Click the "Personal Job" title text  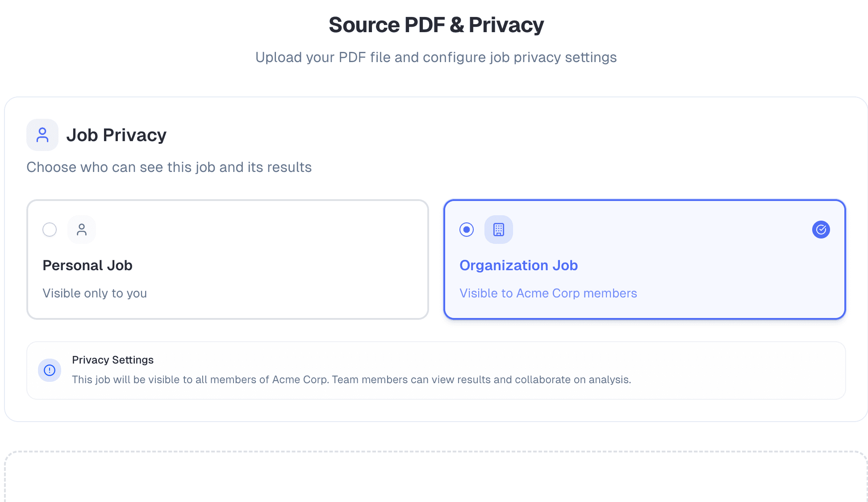point(88,265)
